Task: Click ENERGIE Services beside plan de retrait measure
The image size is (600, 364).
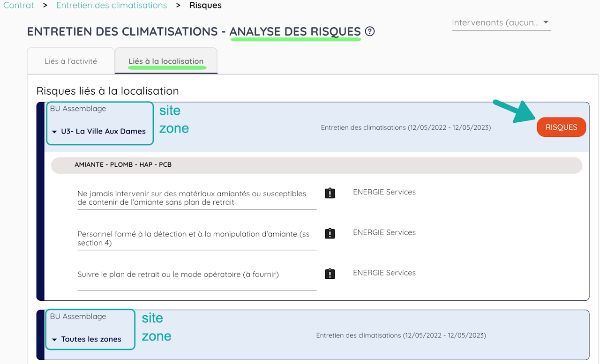Action: [384, 273]
